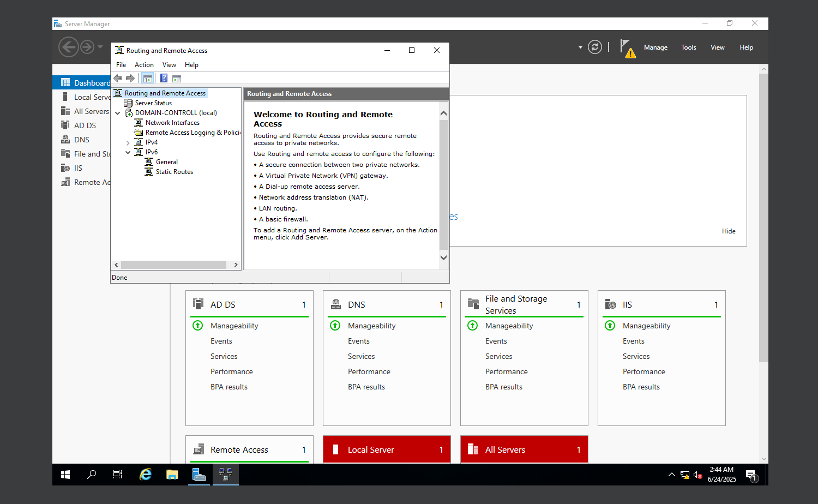The width and height of the screenshot is (818, 504).
Task: Click the muted volume tray icon
Action: point(697,475)
